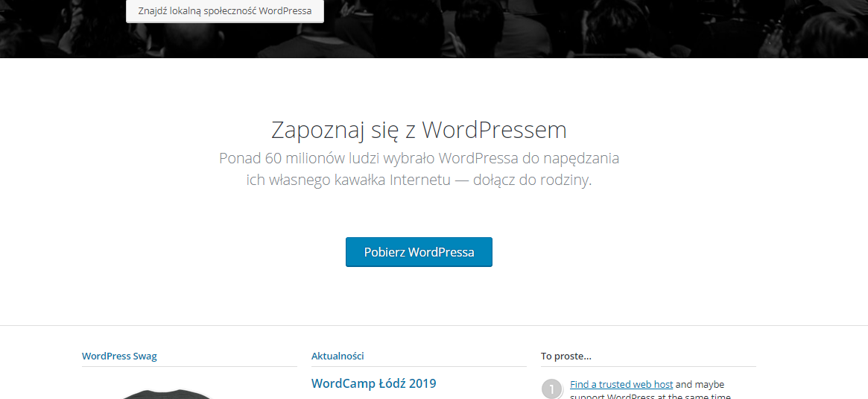The image size is (868, 399).
Task: Follow the Find a trusted web host link
Action: 621,385
